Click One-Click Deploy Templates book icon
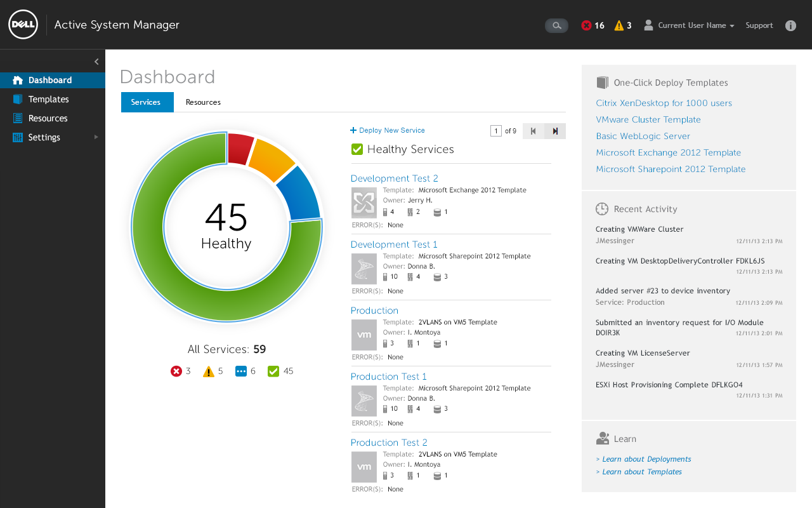The width and height of the screenshot is (812, 508). click(602, 83)
